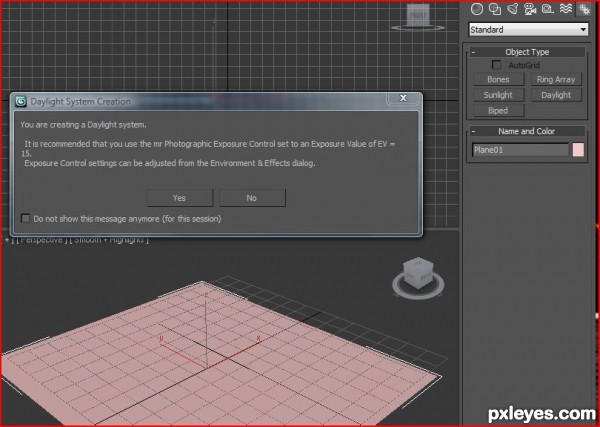Close the Daylight System Creation dialog
The image size is (600, 427).
403,98
